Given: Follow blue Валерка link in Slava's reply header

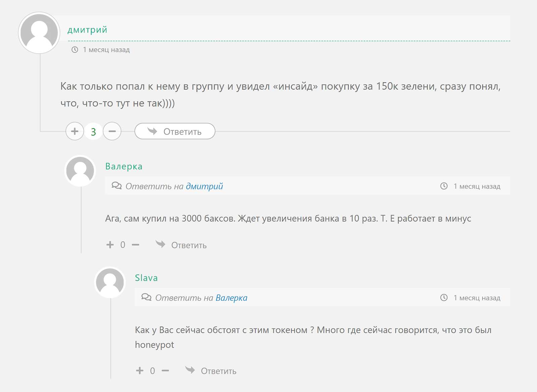Looking at the screenshot, I should click(232, 298).
